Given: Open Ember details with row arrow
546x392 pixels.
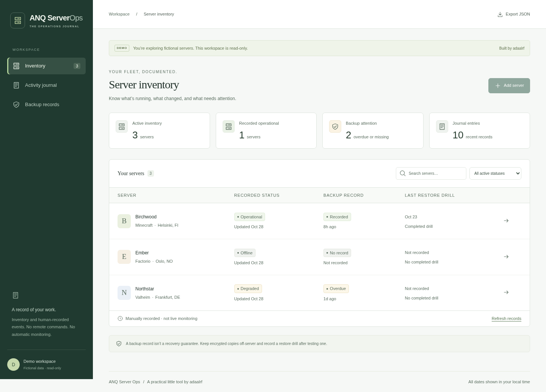Looking at the screenshot, I should pos(506,257).
